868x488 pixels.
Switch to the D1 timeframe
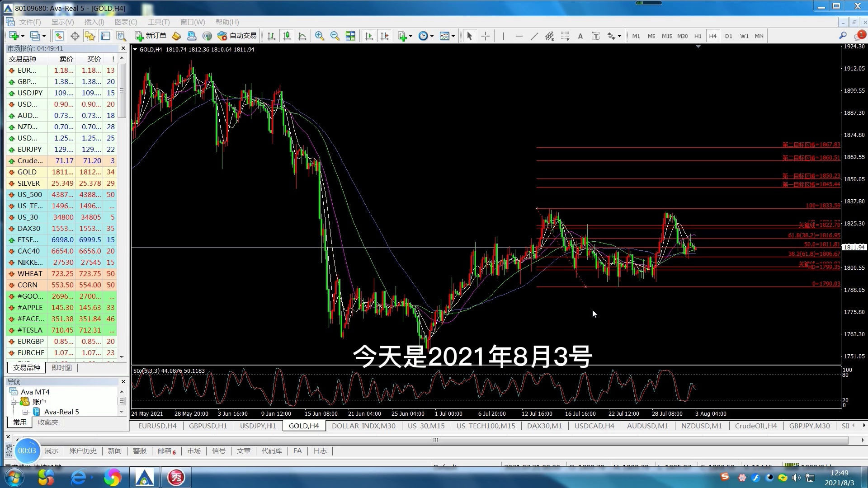728,36
